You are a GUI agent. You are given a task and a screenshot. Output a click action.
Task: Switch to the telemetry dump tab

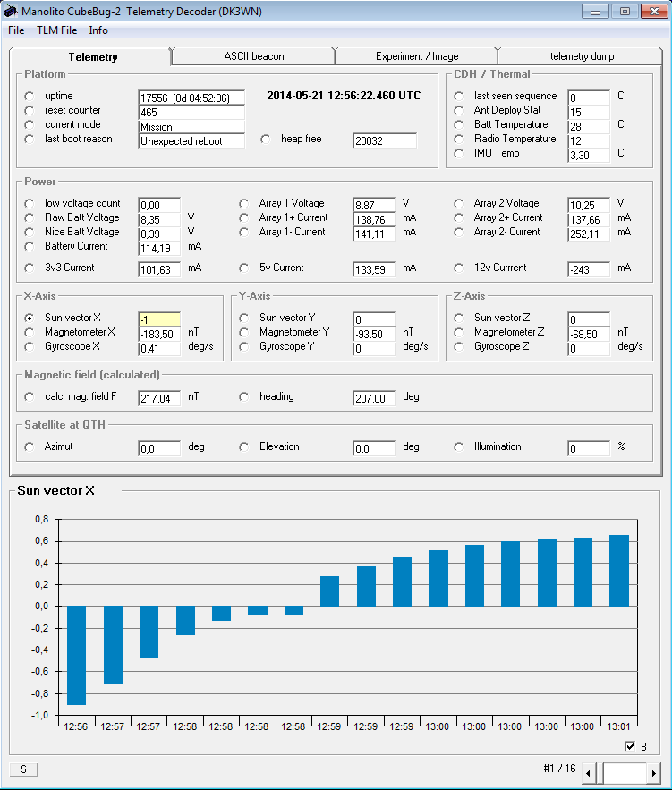click(582, 56)
